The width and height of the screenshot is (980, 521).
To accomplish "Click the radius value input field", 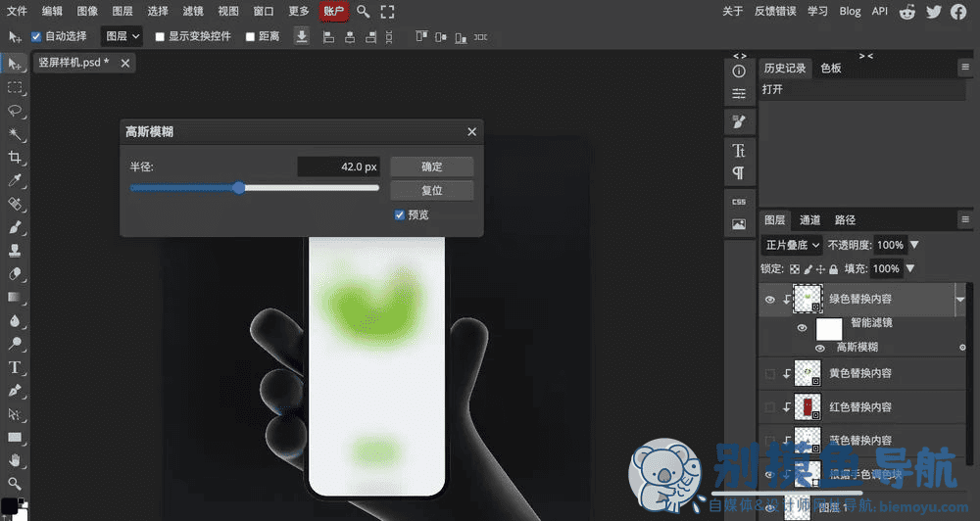I will point(340,166).
